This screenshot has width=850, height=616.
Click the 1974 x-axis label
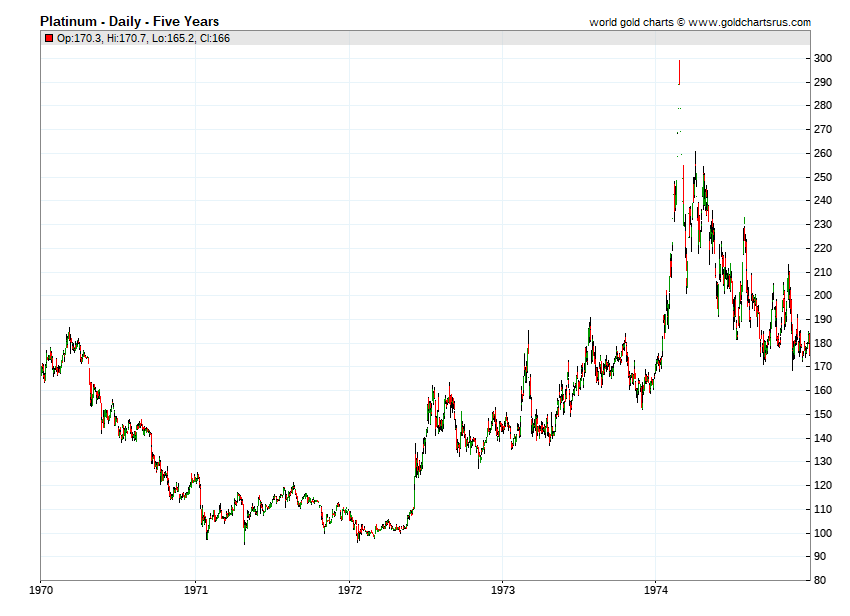click(656, 590)
